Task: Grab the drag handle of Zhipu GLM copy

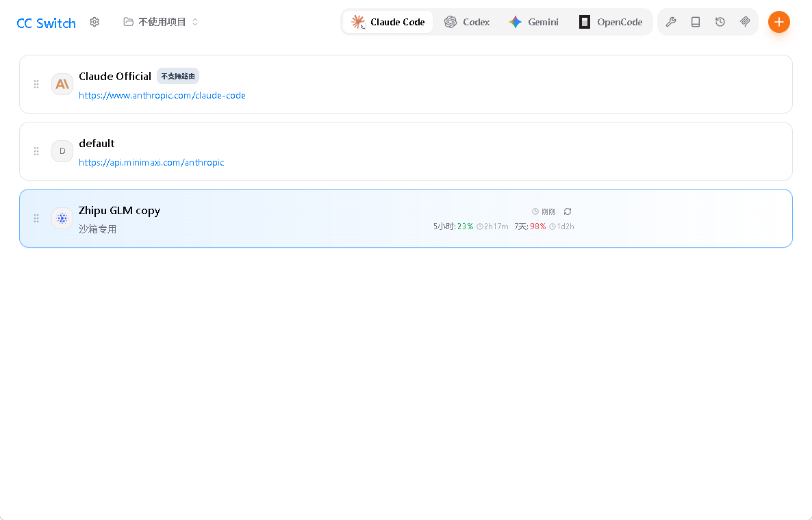Action: [36, 218]
